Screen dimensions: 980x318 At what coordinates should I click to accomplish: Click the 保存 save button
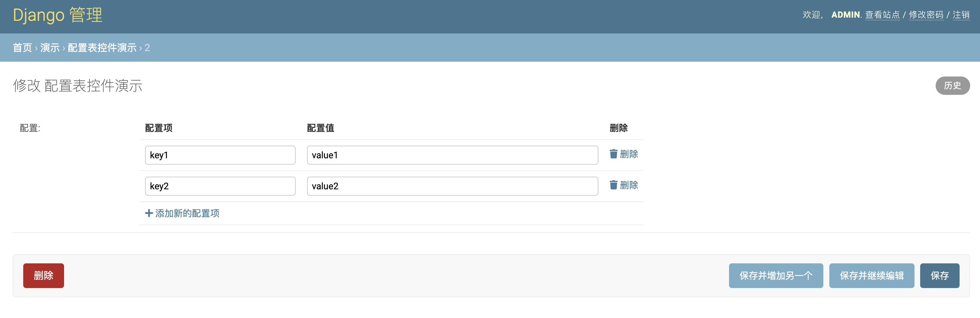click(x=939, y=276)
